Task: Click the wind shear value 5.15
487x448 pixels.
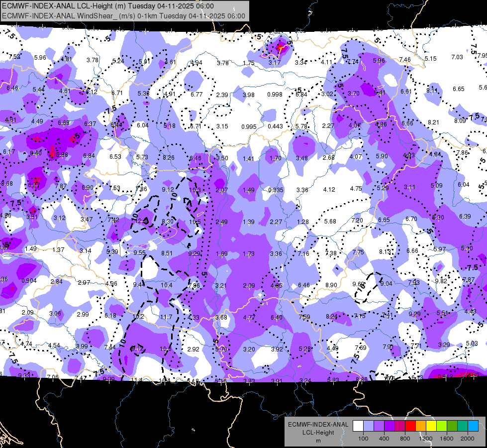Action: tap(430, 58)
